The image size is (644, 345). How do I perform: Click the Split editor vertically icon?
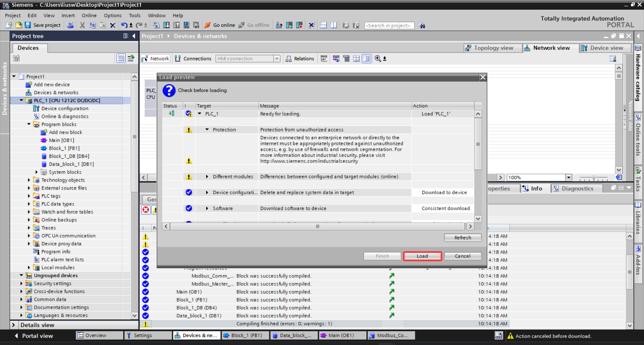(333, 25)
